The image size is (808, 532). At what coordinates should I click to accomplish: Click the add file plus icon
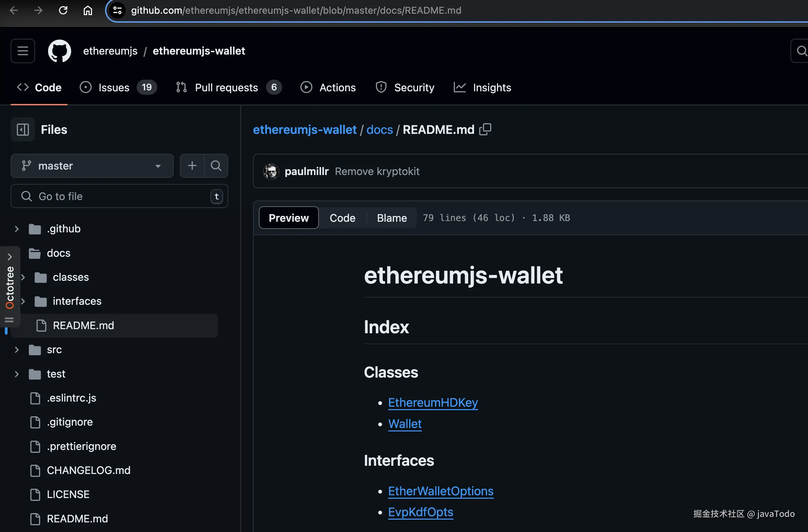coord(192,166)
